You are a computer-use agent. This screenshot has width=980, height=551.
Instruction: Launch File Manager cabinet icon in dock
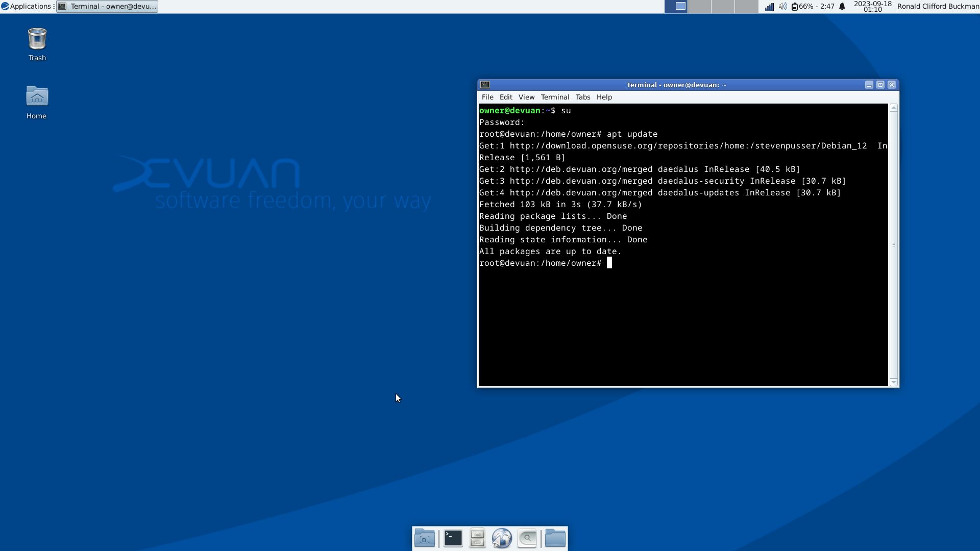point(477,538)
